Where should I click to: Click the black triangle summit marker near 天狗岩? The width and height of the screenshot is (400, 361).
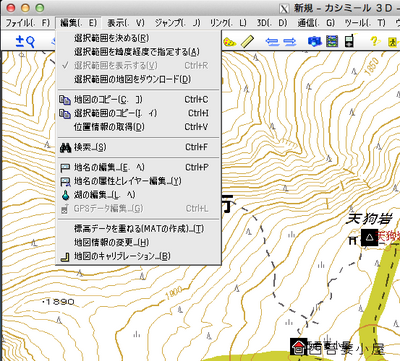(x=369, y=237)
